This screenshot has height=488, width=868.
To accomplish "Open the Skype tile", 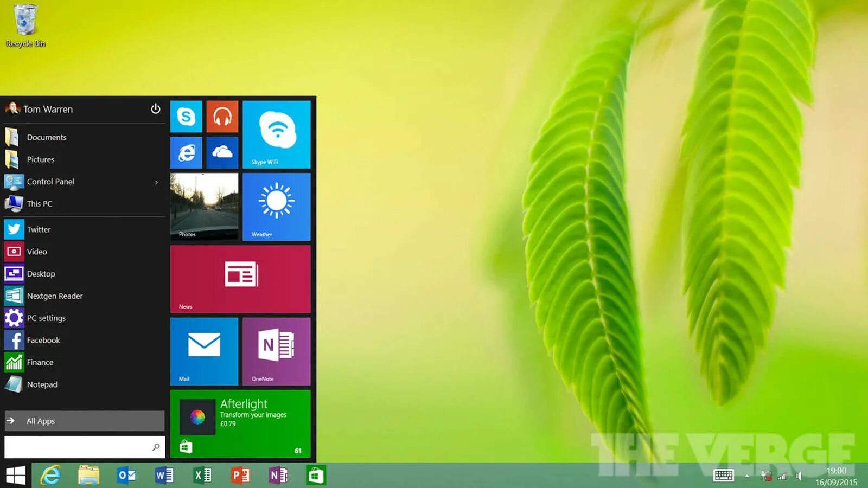I will click(x=186, y=117).
